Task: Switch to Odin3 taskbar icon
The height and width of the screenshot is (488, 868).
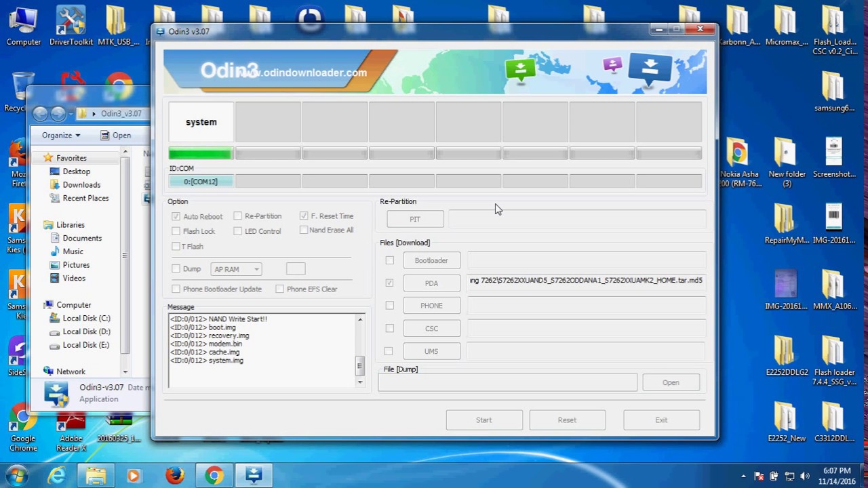Action: pos(254,476)
